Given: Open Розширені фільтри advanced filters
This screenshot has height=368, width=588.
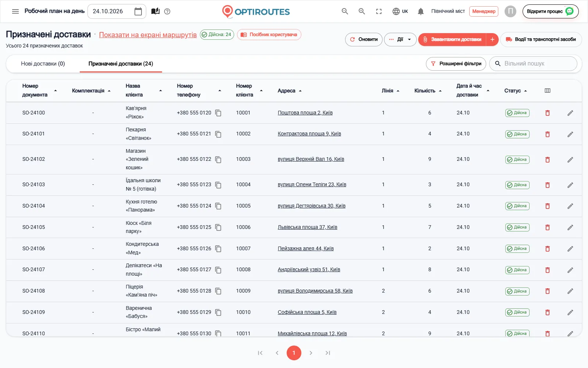Looking at the screenshot, I should point(456,64).
